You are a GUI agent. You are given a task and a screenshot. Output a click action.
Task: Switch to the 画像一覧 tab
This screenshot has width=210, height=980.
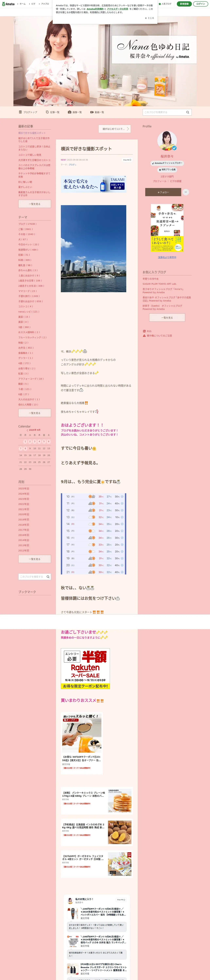point(75,112)
